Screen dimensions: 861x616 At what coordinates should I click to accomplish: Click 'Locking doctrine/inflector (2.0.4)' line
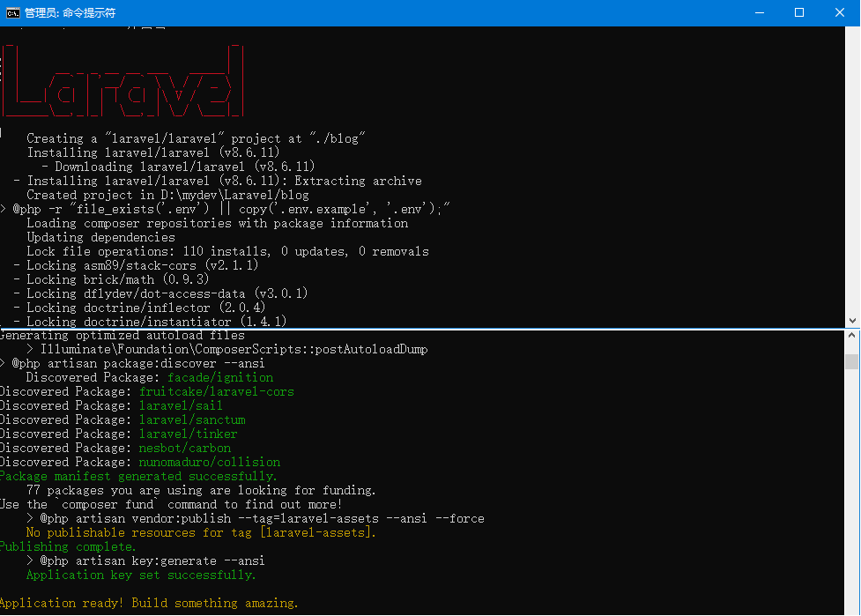pos(139,308)
